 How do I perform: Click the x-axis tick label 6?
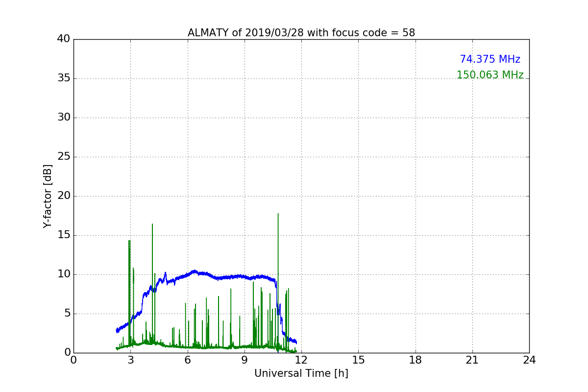188,360
